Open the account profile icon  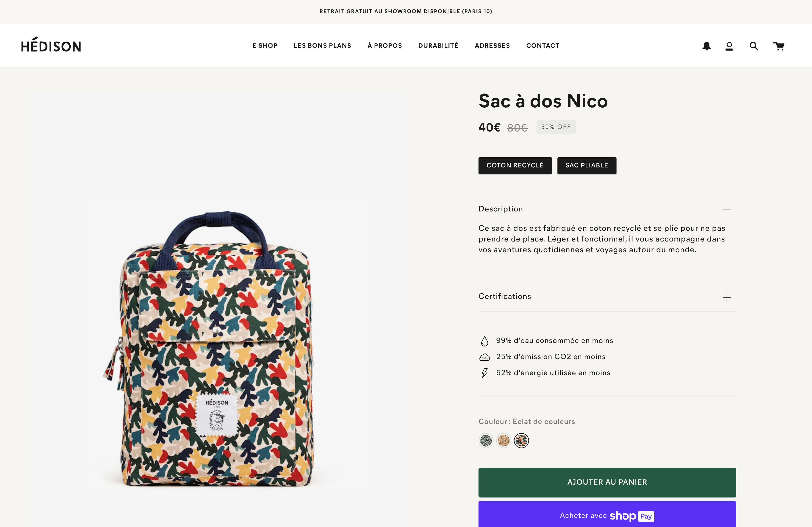click(729, 46)
